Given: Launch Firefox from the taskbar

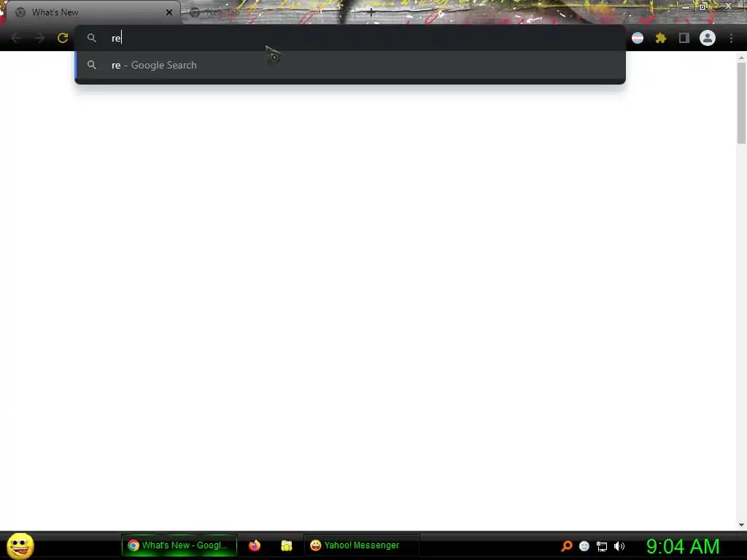Looking at the screenshot, I should [255, 545].
